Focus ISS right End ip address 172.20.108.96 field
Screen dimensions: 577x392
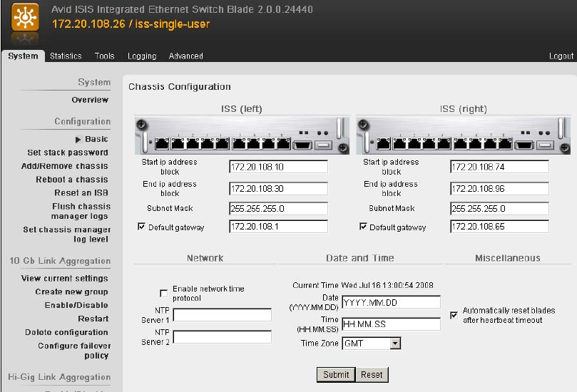(x=499, y=189)
